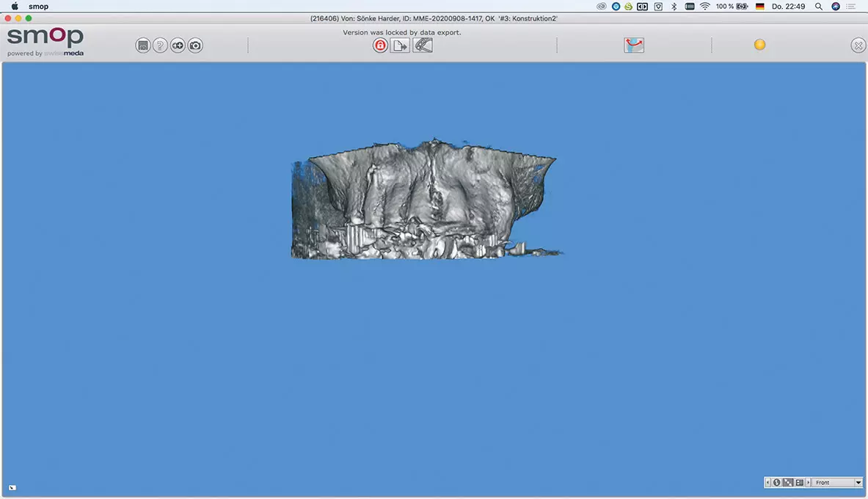The height and width of the screenshot is (499, 868).
Task: Click the jaw panoramic curve icon
Action: 634,45
